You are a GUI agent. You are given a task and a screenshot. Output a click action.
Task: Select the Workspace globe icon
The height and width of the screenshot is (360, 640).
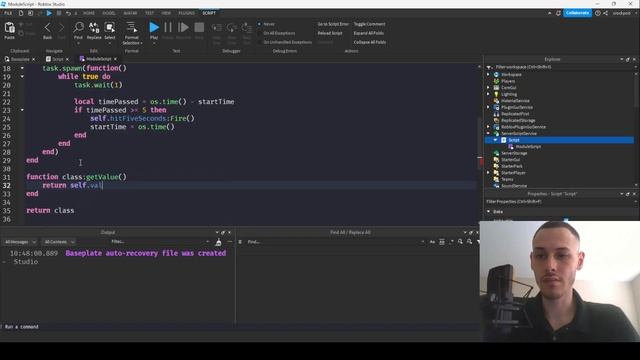click(x=496, y=75)
